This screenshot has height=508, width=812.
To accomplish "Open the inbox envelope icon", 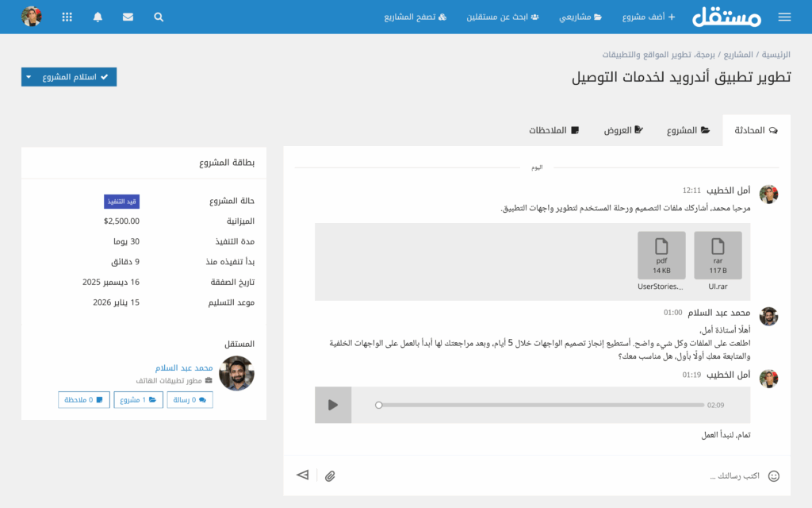I will pyautogui.click(x=128, y=16).
